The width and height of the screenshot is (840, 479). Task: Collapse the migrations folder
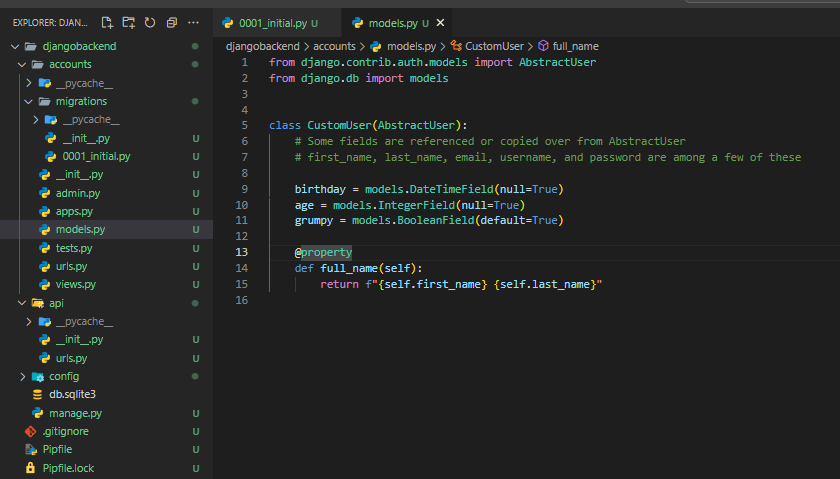pos(29,101)
